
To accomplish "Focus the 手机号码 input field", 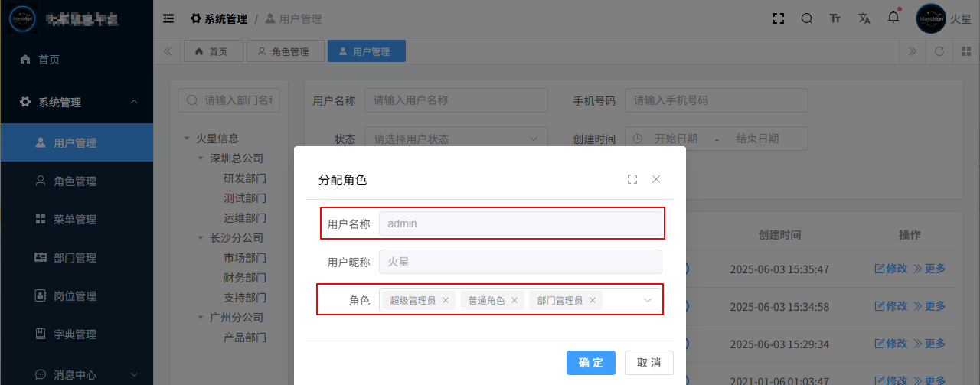I will point(717,100).
